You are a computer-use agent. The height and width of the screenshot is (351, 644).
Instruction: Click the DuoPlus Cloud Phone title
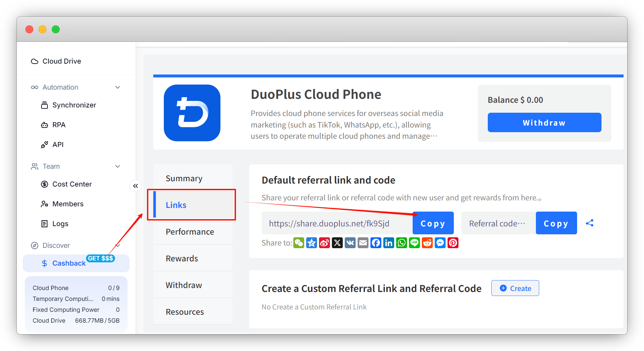pyautogui.click(x=316, y=94)
